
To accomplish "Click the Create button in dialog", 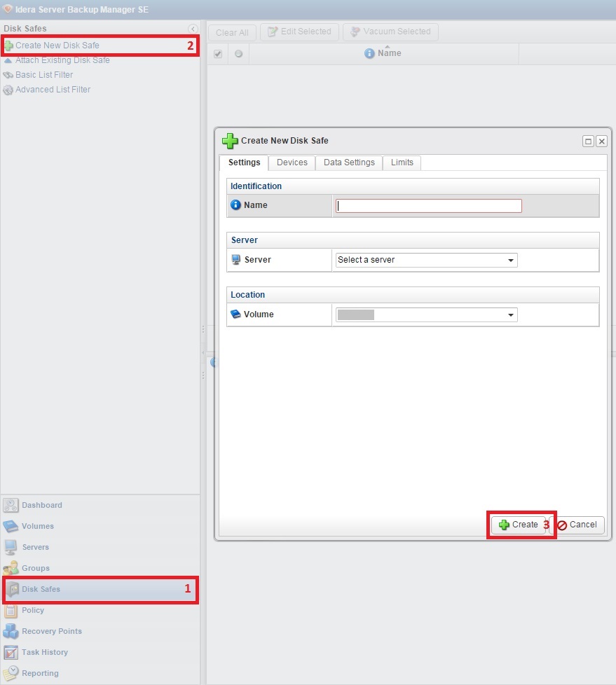I will click(x=519, y=525).
